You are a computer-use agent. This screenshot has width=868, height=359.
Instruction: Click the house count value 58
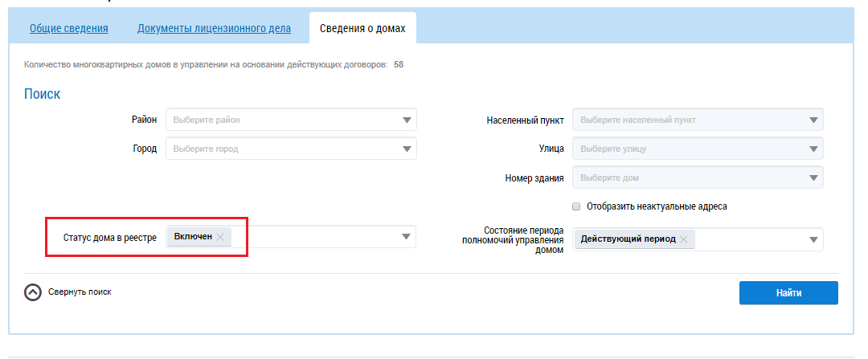tap(399, 65)
